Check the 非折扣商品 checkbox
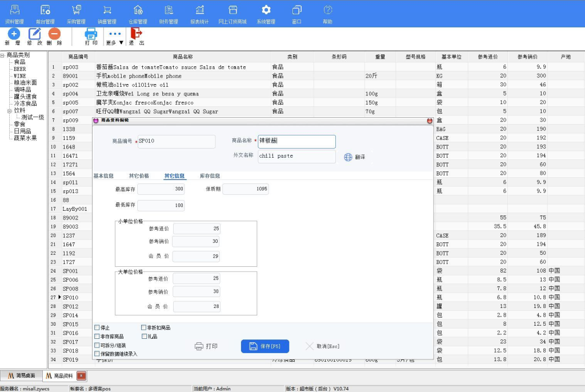Screen dimensions: 585x392 [x=144, y=328]
